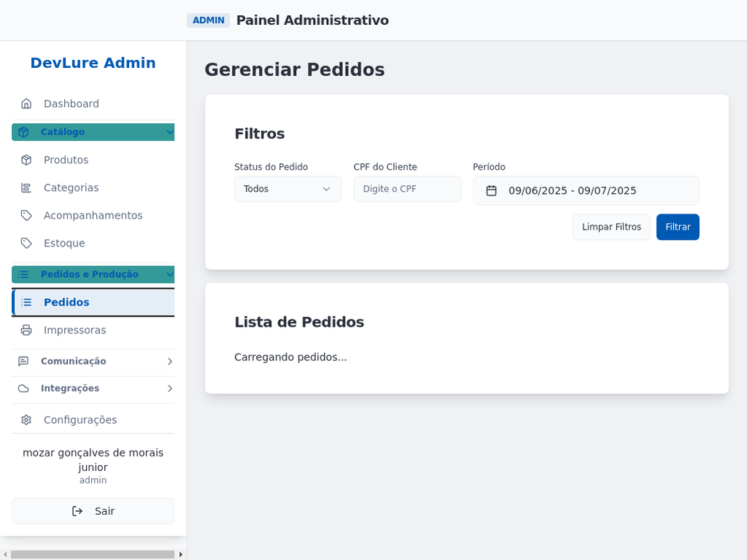The width and height of the screenshot is (747, 560).
Task: Open the Status do Pedido dropdown
Action: pos(287,189)
